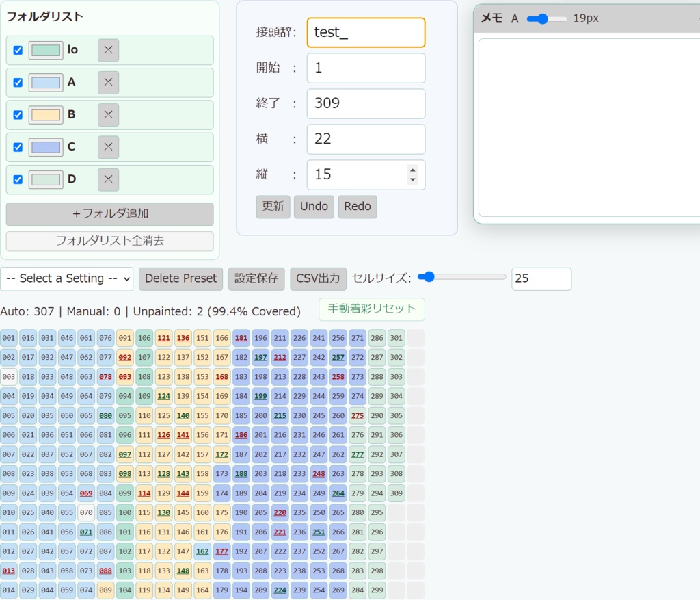Select underlined green cell 277

coord(358,454)
